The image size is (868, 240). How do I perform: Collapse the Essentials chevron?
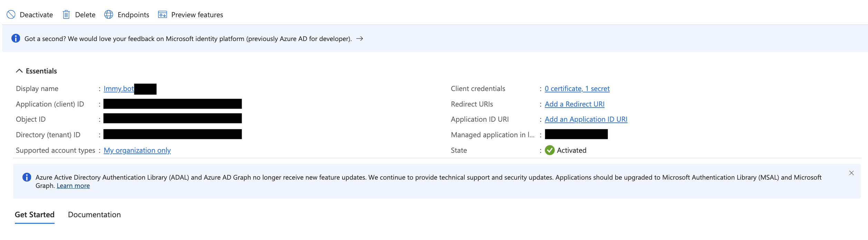(x=19, y=71)
